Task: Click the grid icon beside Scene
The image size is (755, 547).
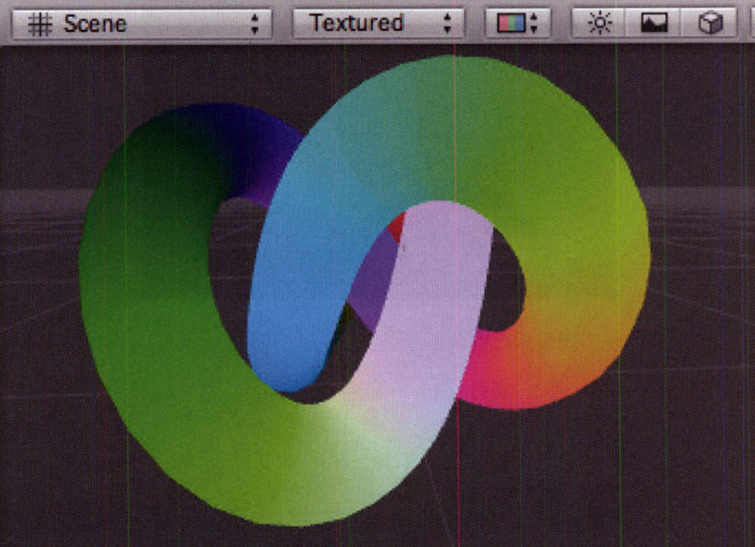Action: (x=40, y=24)
